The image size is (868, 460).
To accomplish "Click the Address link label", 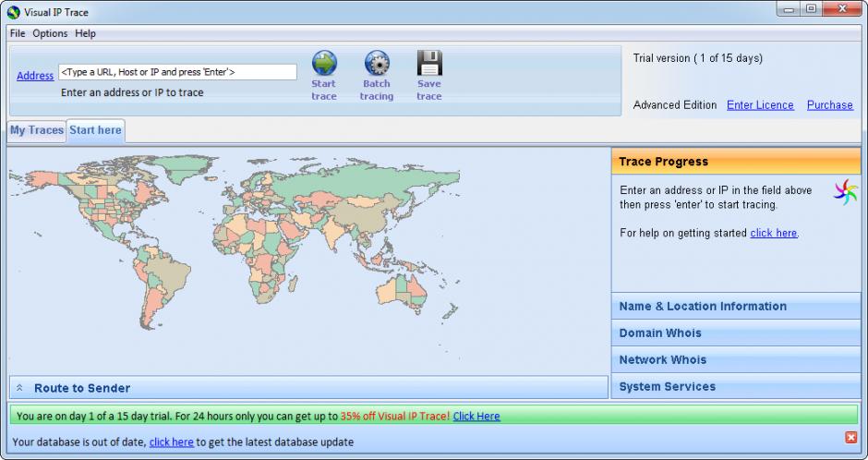I will 35,76.
